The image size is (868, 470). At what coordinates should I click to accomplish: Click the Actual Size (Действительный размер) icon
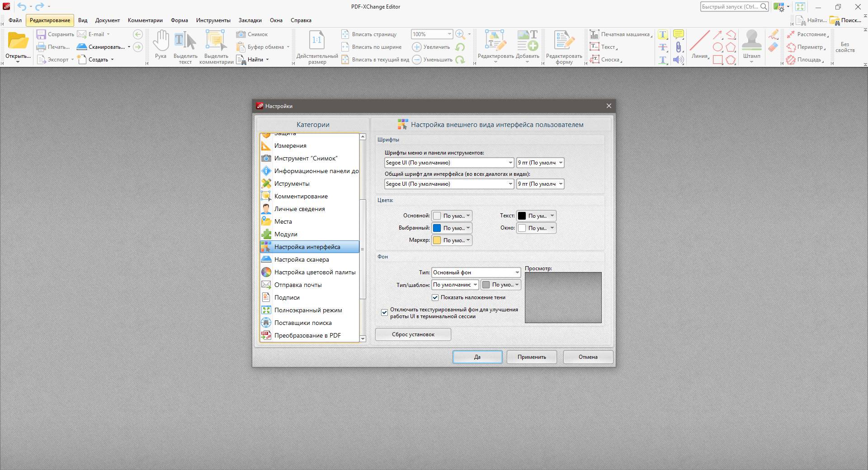(x=317, y=41)
